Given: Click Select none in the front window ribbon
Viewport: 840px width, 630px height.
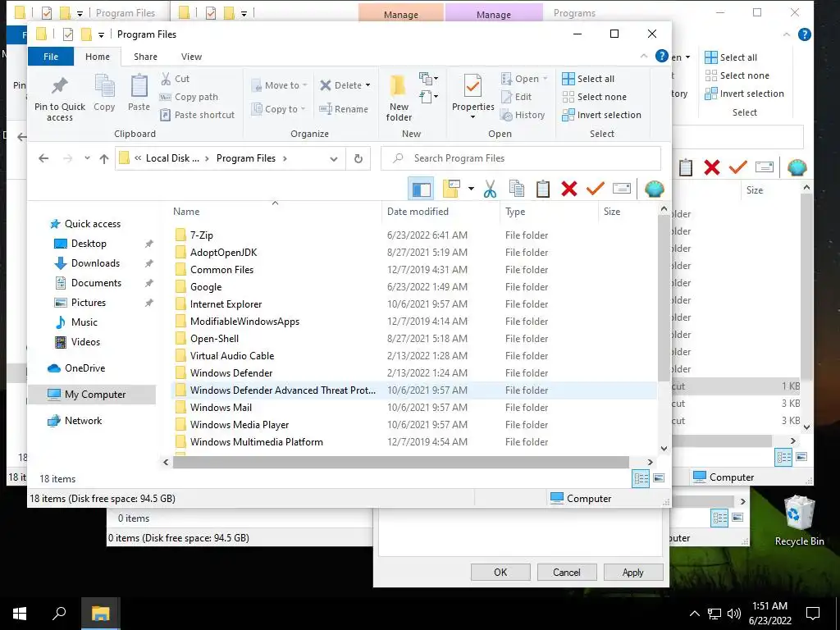Looking at the screenshot, I should click(594, 97).
